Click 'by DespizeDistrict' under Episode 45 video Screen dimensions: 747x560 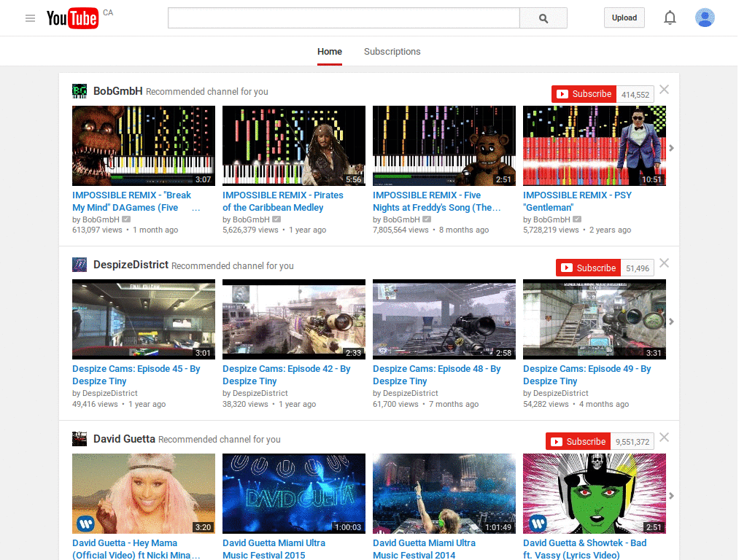point(105,393)
